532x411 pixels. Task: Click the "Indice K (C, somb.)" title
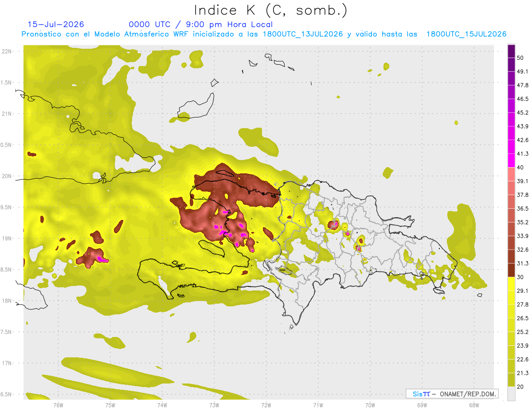tap(270, 10)
